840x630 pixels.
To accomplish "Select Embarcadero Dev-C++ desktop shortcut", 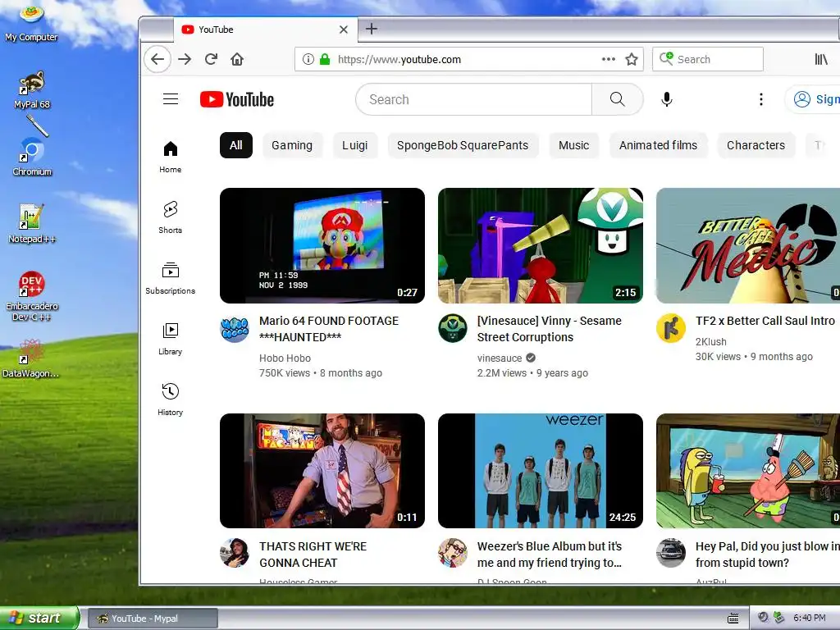I will [32, 296].
